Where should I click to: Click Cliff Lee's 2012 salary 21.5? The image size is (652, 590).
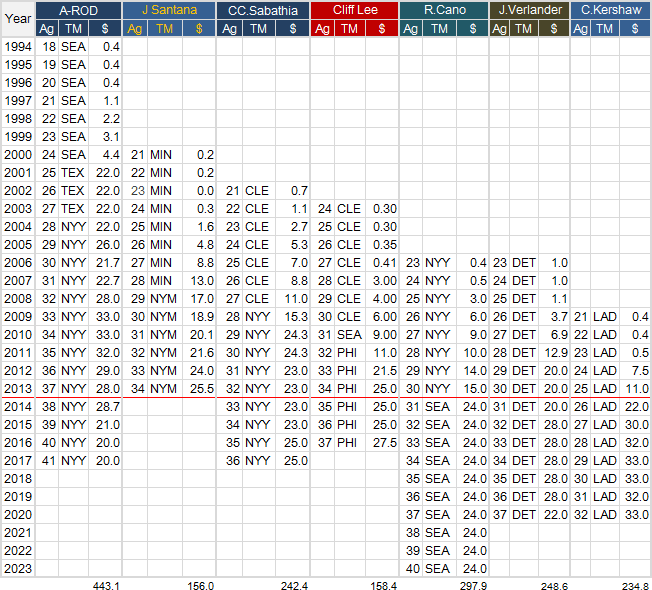[382, 370]
